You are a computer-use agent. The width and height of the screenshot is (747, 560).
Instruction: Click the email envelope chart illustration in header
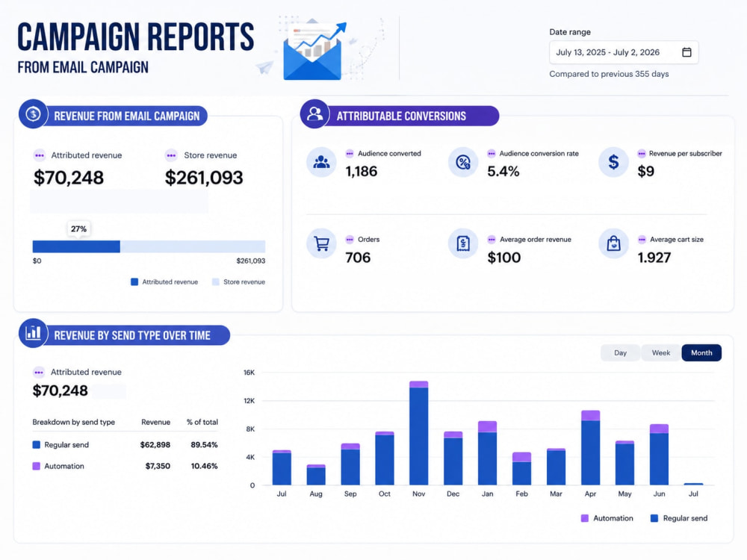pos(312,49)
